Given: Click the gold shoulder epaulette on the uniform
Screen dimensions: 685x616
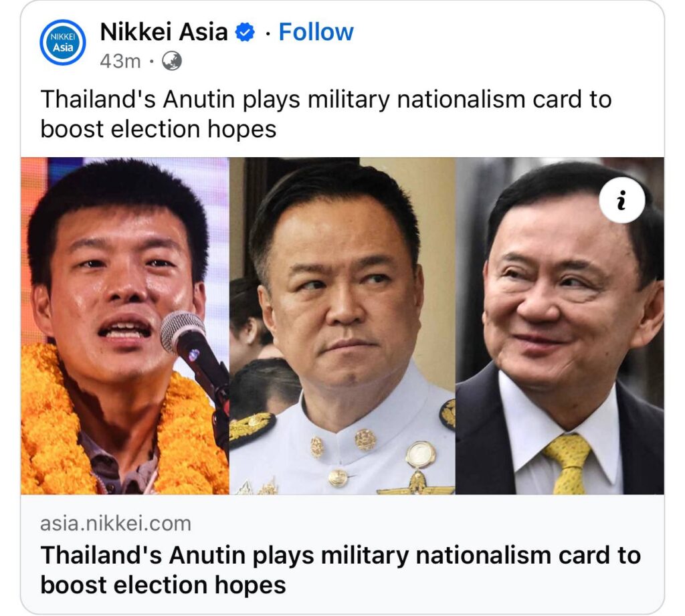Looking at the screenshot, I should [x=252, y=428].
